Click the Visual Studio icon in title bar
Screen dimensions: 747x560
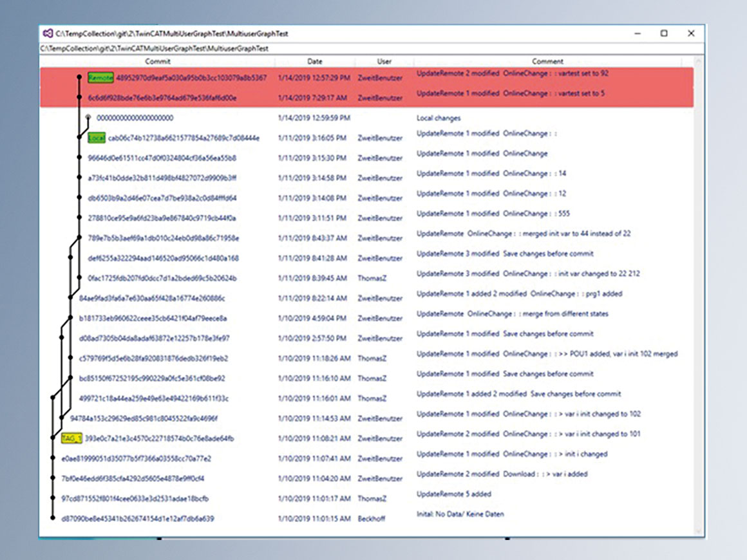click(46, 33)
